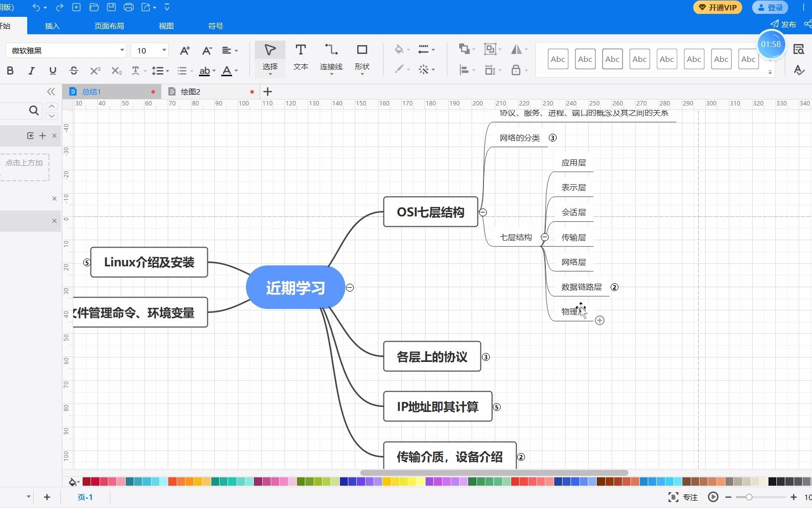Add child node to 物理层 with plus
This screenshot has width=812, height=508.
600,320
